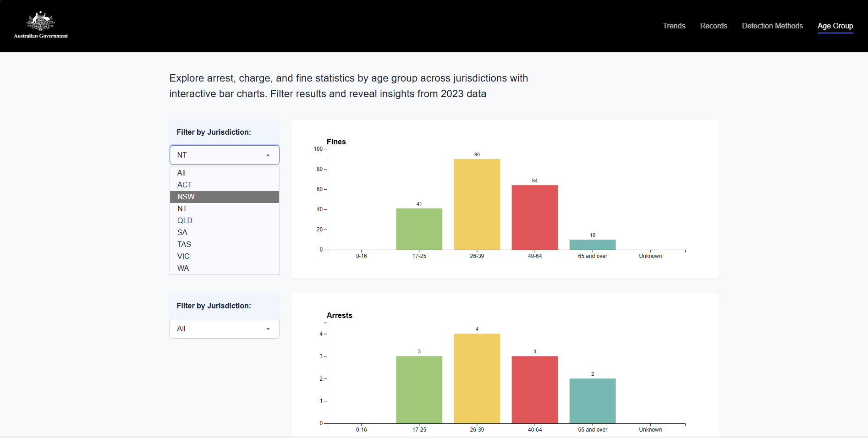
Task: Click the red 40-64 bar in Fines chart
Action: click(x=534, y=217)
